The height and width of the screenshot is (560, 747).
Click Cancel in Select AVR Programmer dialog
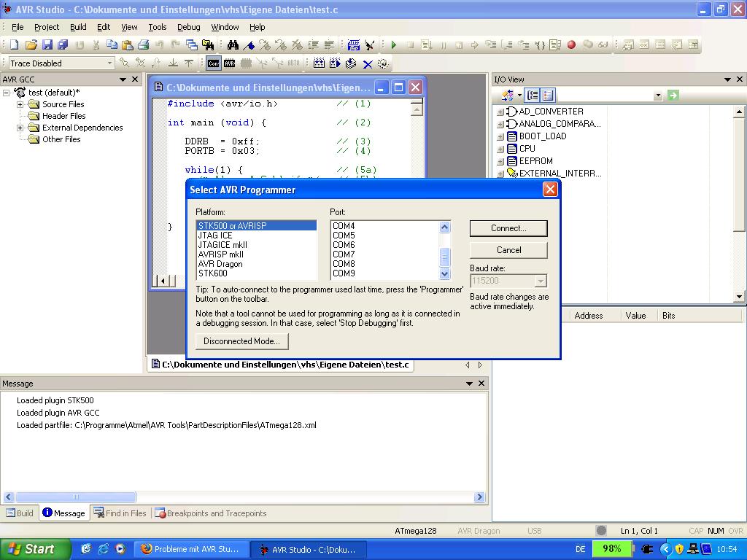coord(508,250)
